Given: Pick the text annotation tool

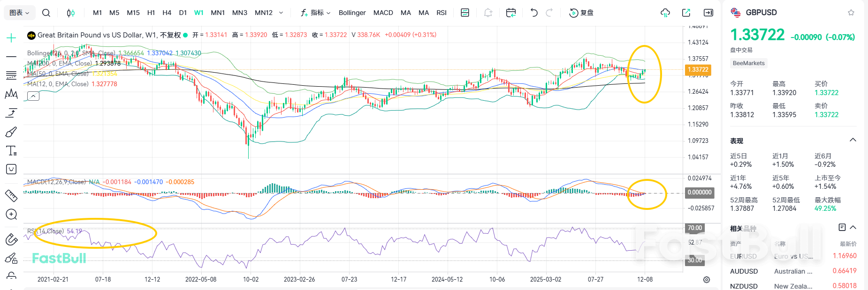Looking at the screenshot, I should (11, 150).
